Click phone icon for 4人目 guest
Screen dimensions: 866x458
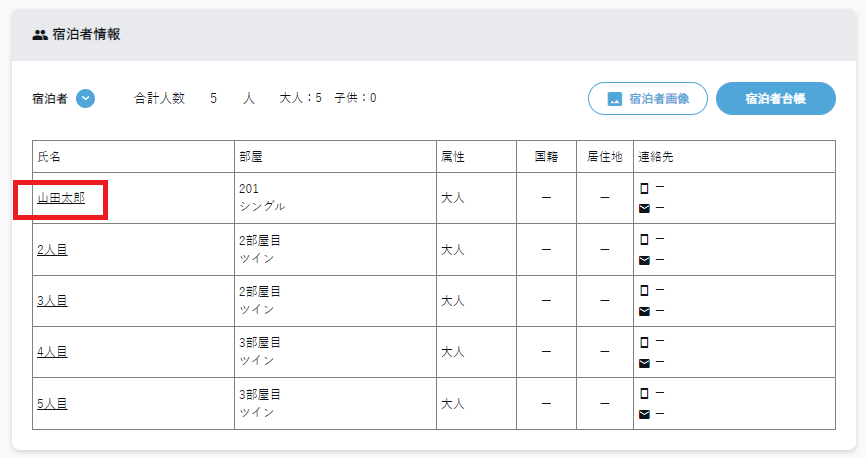point(644,342)
